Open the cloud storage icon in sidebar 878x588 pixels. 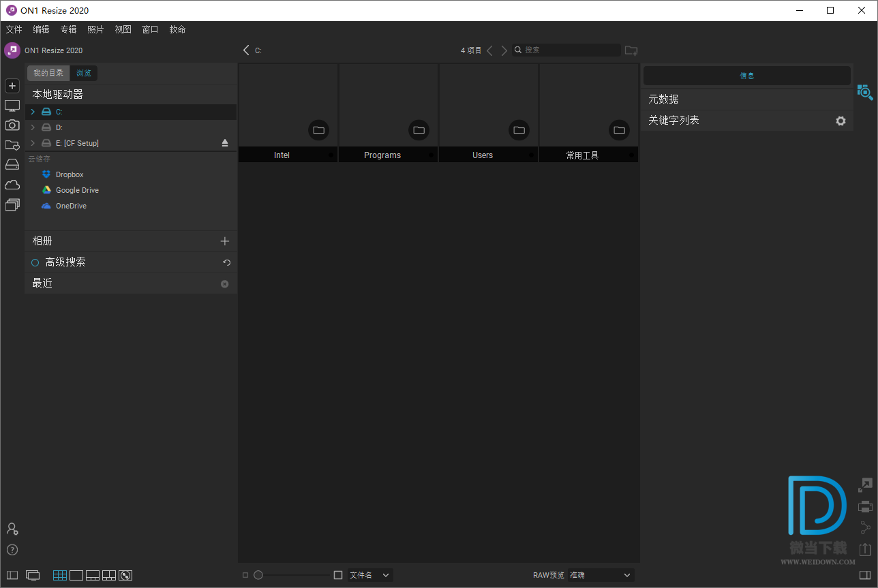point(12,185)
